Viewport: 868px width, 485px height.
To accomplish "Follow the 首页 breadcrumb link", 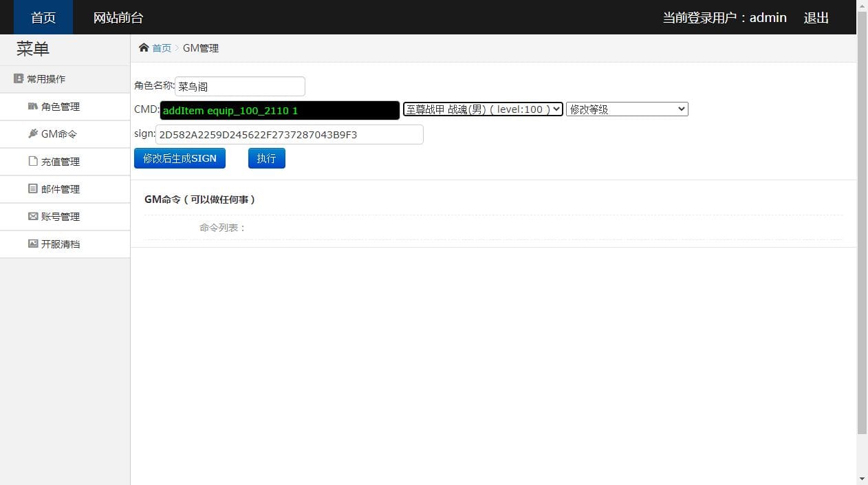I will pos(162,47).
